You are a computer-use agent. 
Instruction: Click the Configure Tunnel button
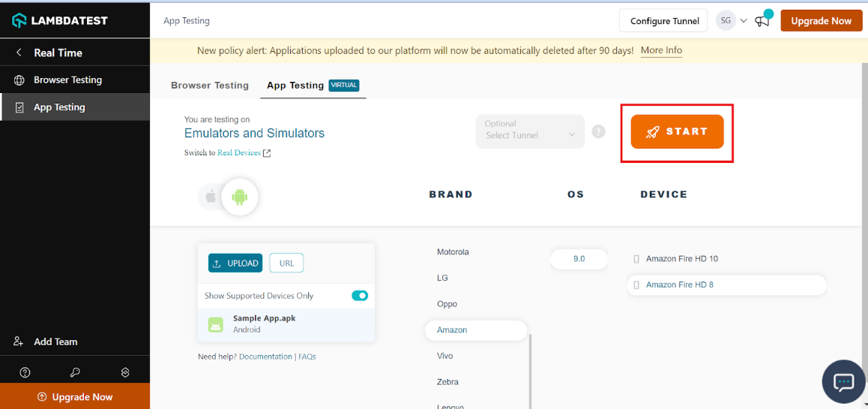coord(663,21)
